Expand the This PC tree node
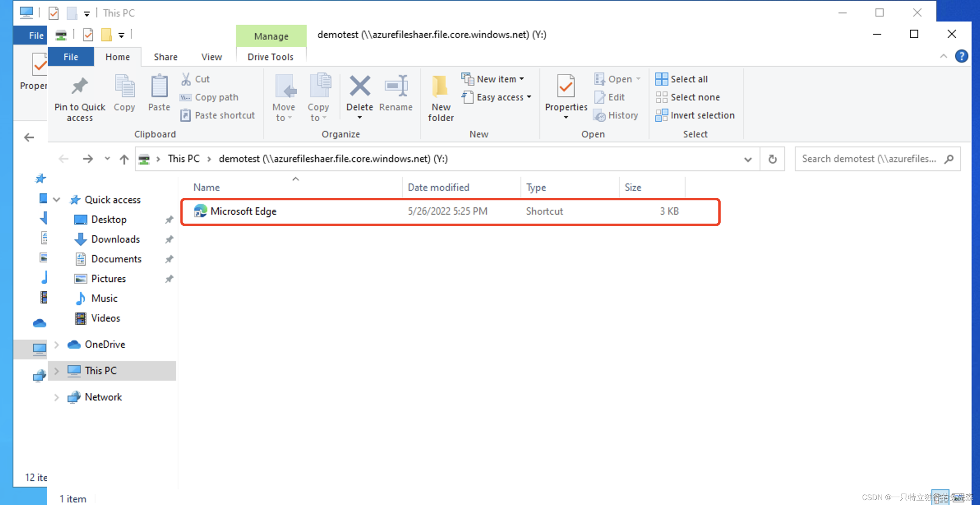Viewport: 980px width, 505px height. click(x=57, y=371)
